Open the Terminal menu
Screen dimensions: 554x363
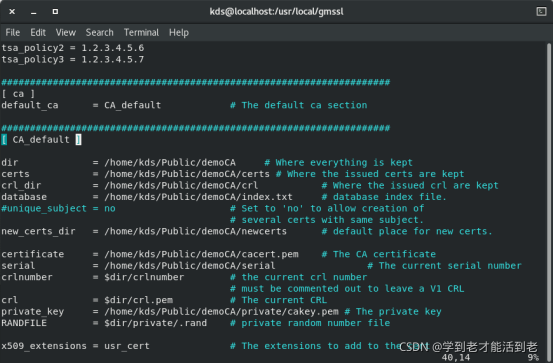(141, 33)
